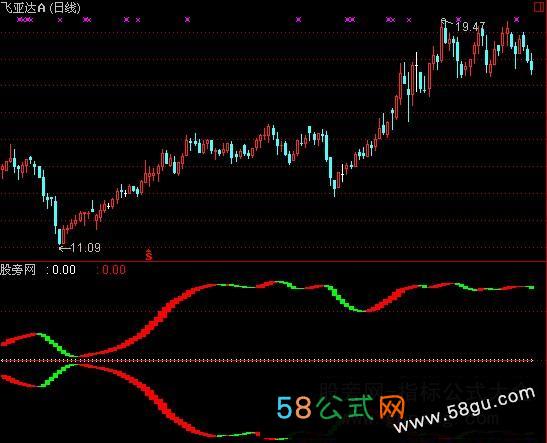The height and width of the screenshot is (443, 547).
Task: Click the white 0.00 indicator value
Action: click(x=63, y=270)
